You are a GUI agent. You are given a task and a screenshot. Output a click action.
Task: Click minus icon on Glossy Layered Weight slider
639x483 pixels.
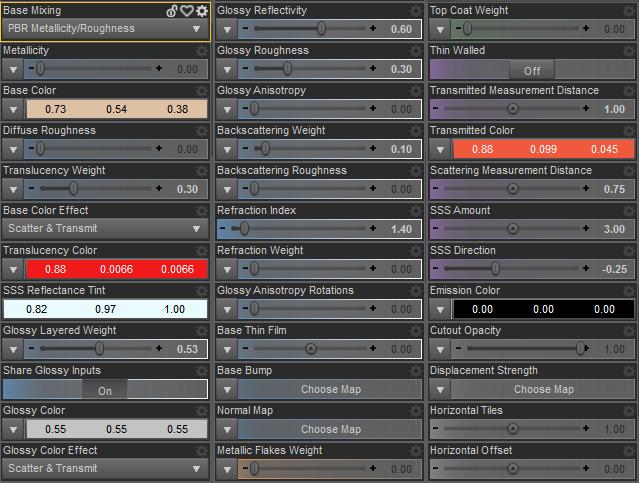pos(31,348)
